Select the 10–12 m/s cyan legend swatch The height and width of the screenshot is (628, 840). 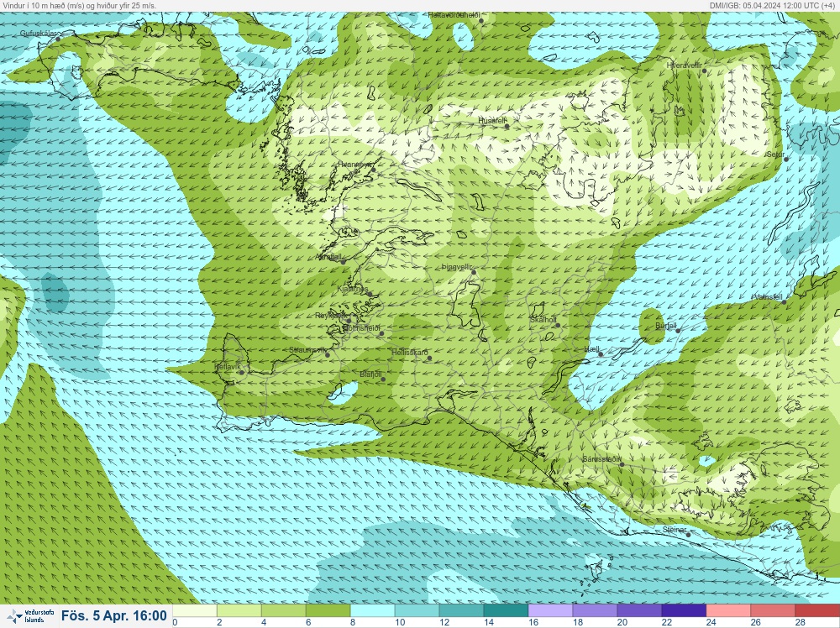[417, 611]
